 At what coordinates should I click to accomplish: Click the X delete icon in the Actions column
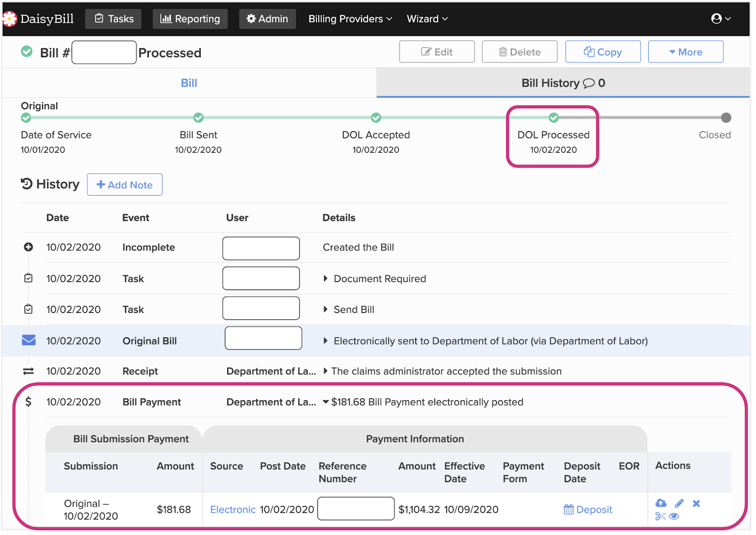(696, 503)
